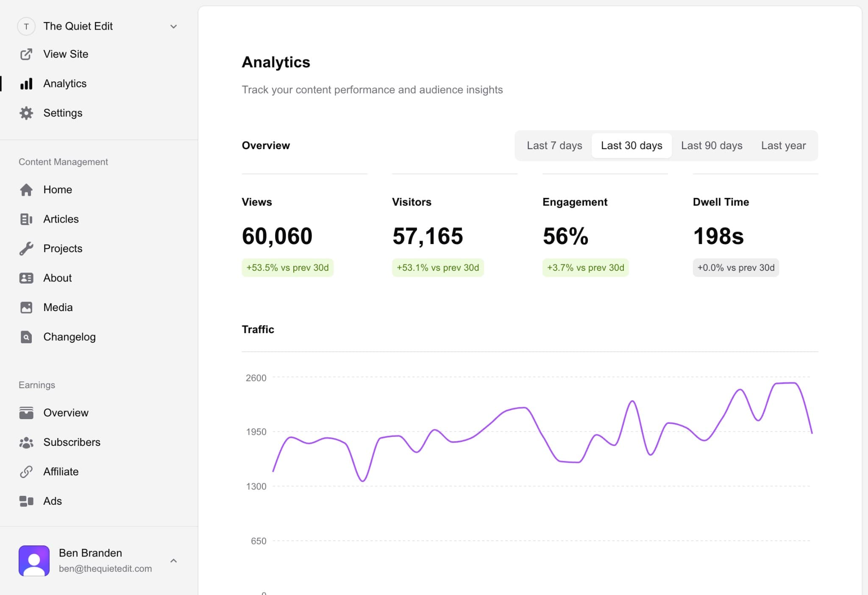Select the Analytics bar chart icon
This screenshot has width=868, height=595.
(x=26, y=83)
